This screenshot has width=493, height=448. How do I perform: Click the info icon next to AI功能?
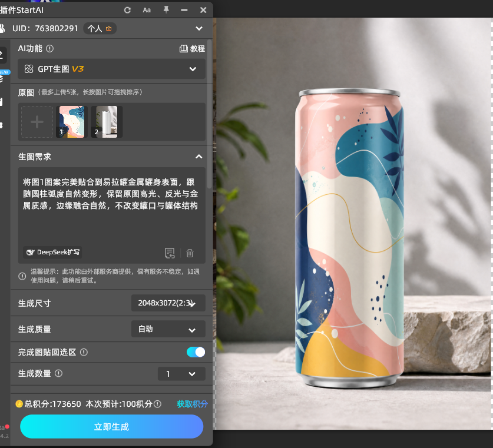pyautogui.click(x=49, y=48)
